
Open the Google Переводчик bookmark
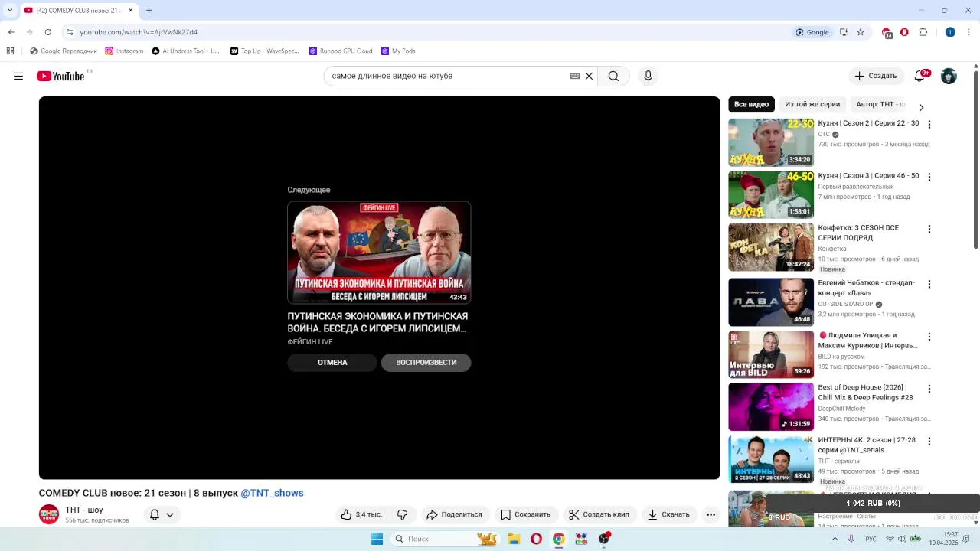point(64,51)
